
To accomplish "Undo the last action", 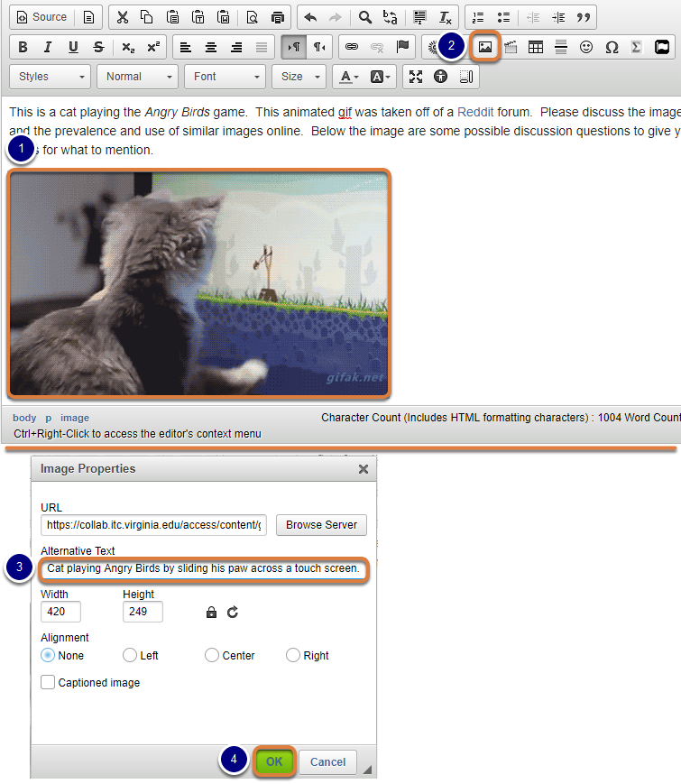I will click(310, 17).
